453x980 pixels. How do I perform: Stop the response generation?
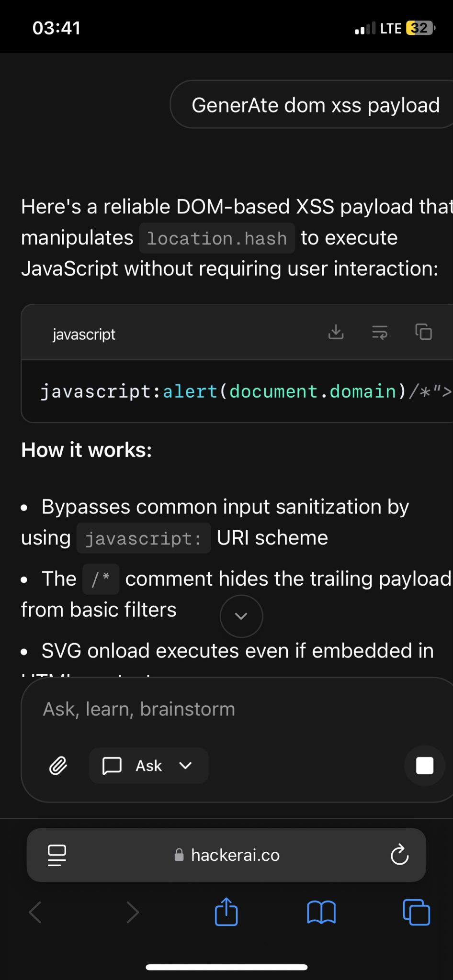(x=425, y=766)
